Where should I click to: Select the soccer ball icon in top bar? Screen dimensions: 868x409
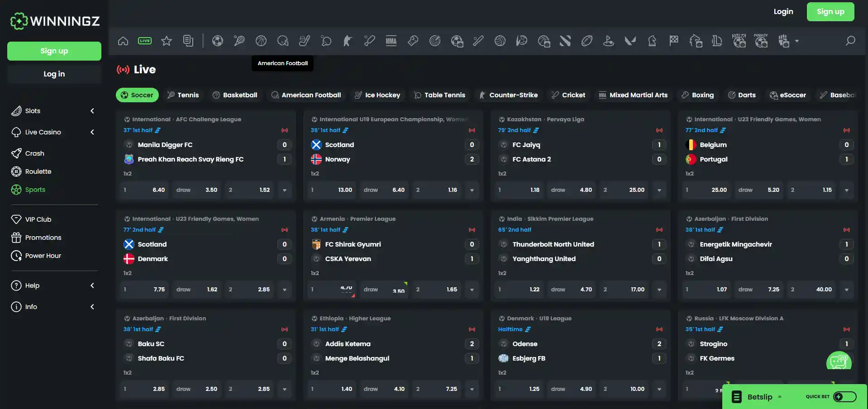pyautogui.click(x=218, y=41)
